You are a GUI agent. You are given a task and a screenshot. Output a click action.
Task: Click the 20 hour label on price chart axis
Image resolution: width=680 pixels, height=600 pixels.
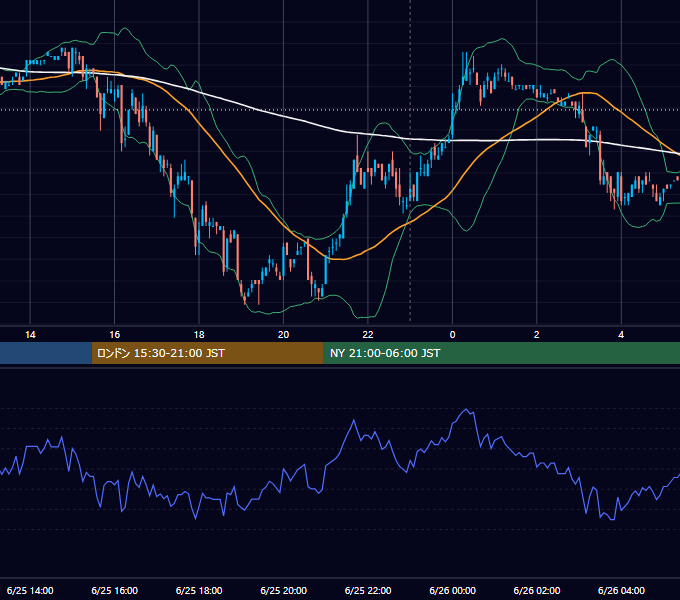[x=283, y=335]
